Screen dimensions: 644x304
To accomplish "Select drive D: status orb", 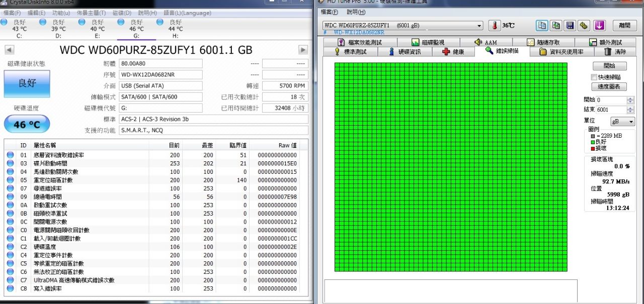I will point(43,22).
